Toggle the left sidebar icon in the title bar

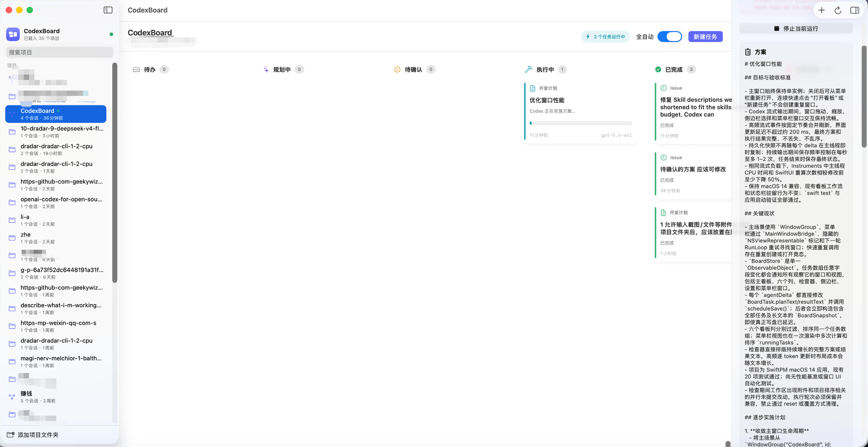[x=108, y=10]
